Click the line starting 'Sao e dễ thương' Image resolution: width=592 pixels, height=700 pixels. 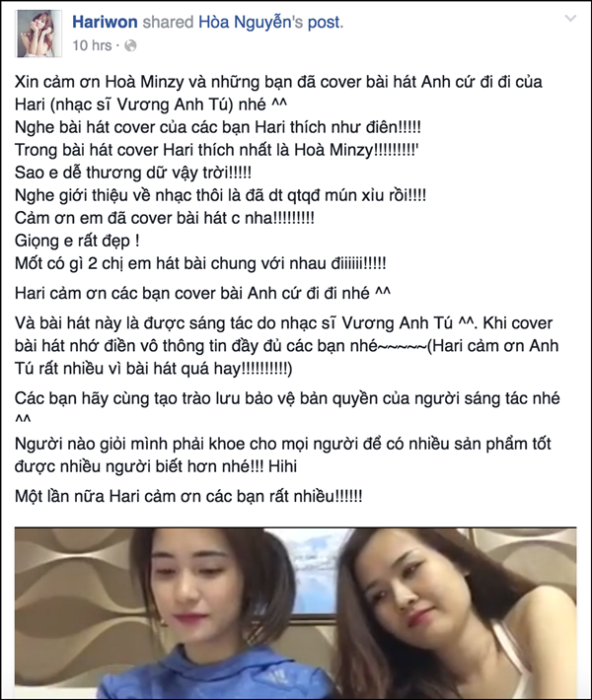pyautogui.click(x=132, y=173)
